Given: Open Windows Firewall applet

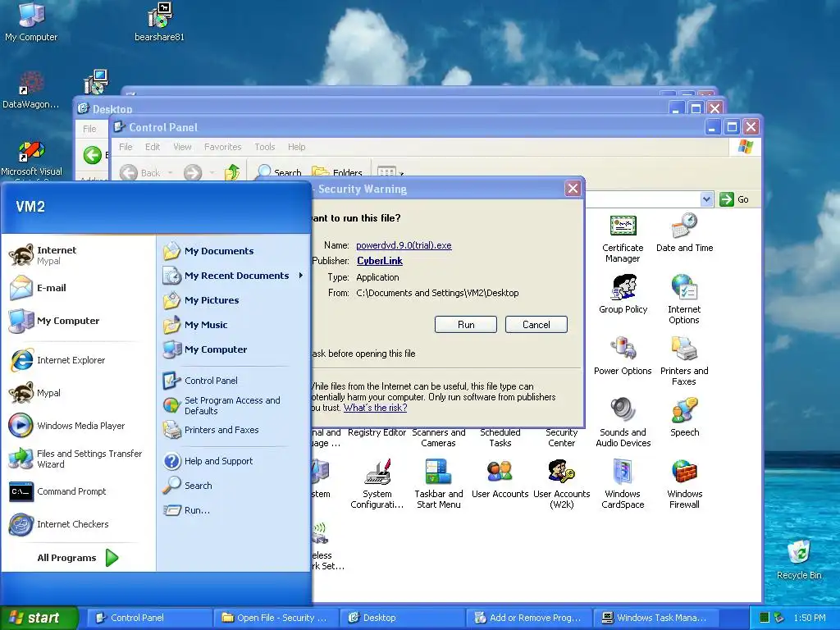Looking at the screenshot, I should (x=684, y=484).
